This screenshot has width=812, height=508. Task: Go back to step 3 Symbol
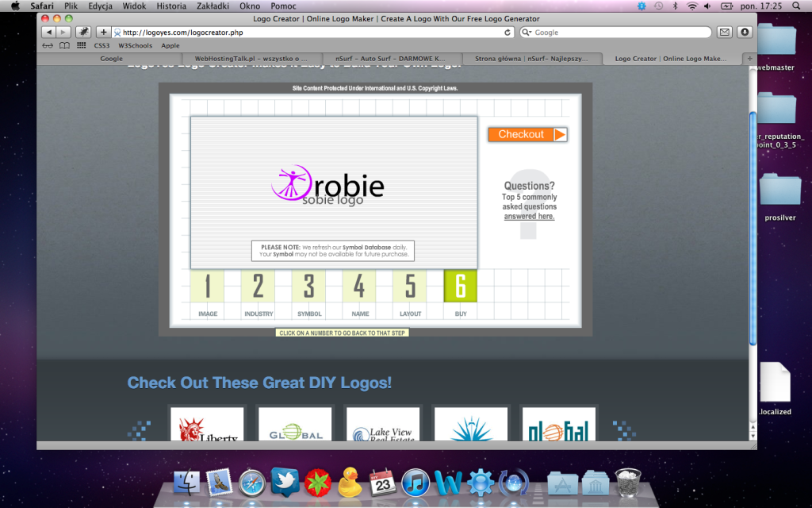pyautogui.click(x=308, y=286)
